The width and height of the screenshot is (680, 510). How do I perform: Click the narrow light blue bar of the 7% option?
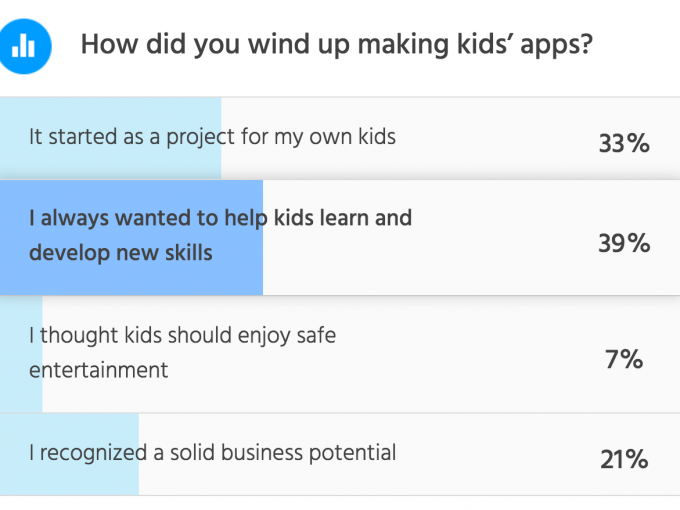point(21,354)
